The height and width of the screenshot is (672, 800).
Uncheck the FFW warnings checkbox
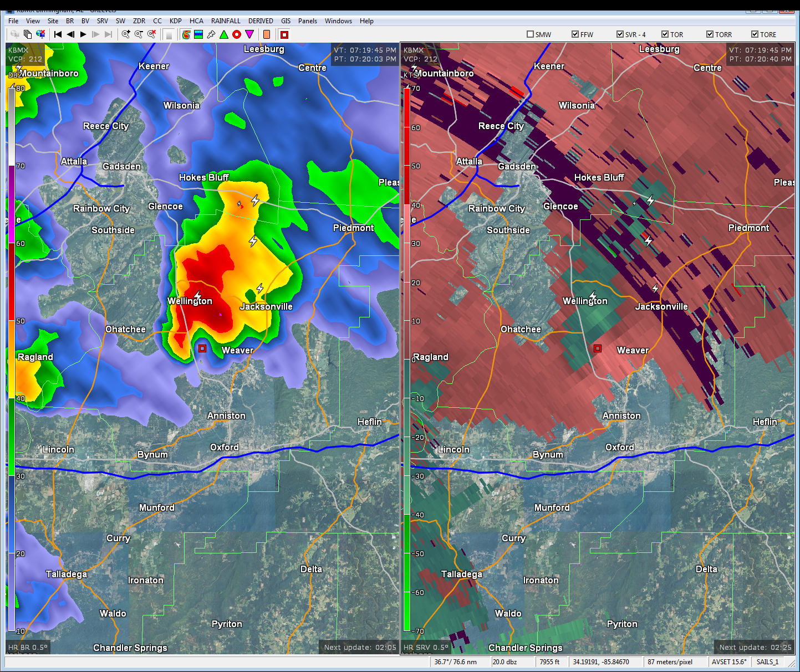click(575, 34)
